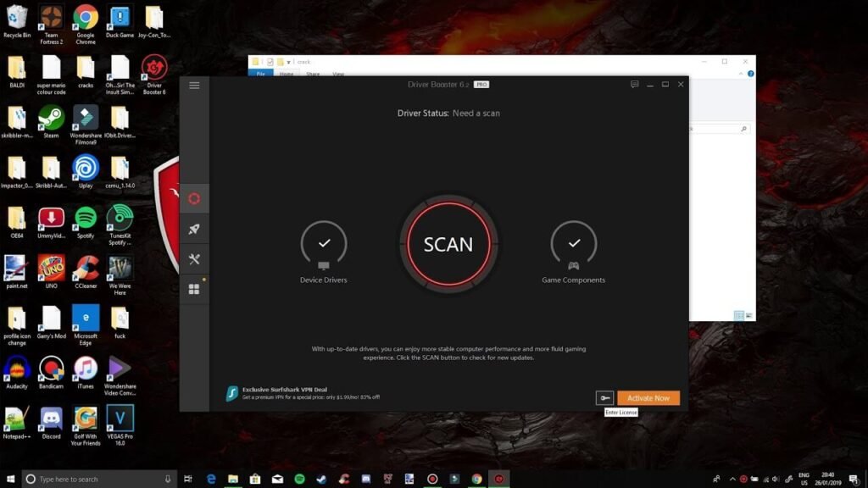Click Explorer New Folder quick access icon
The width and height of the screenshot is (868, 488).
coord(280,62)
